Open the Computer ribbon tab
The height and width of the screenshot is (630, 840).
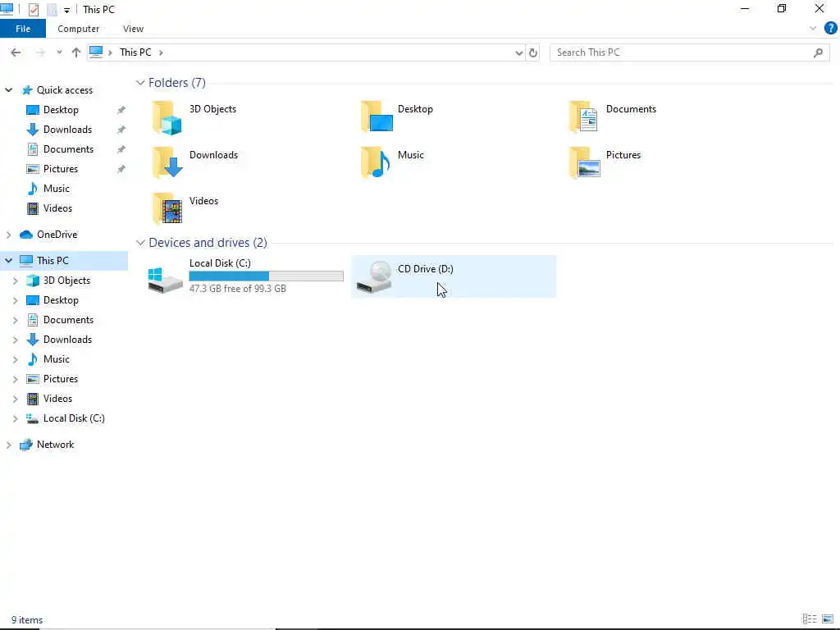click(78, 29)
